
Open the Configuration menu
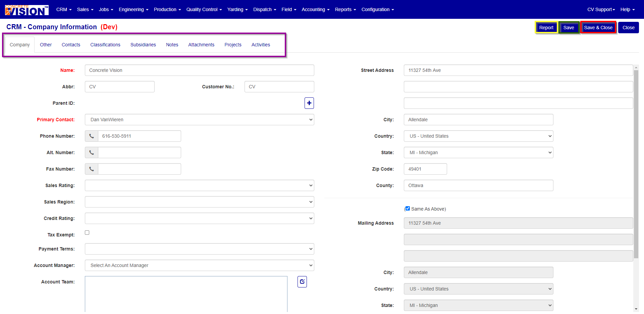coord(378,9)
